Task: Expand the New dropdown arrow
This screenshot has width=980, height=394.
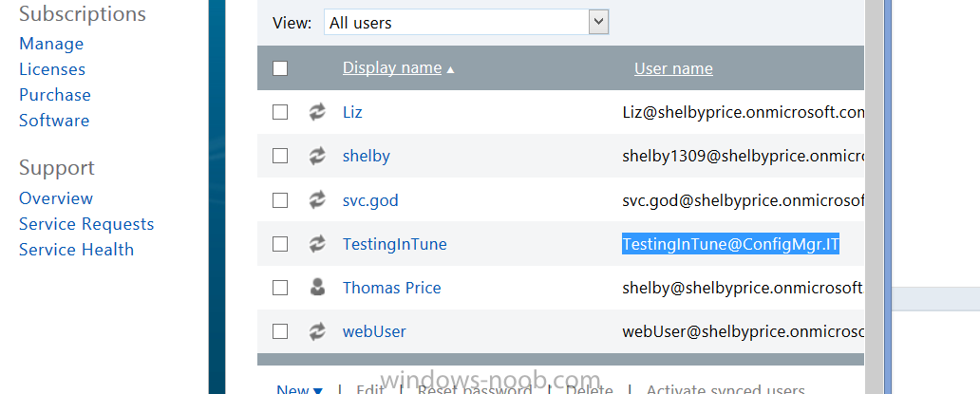Action: coord(317,391)
